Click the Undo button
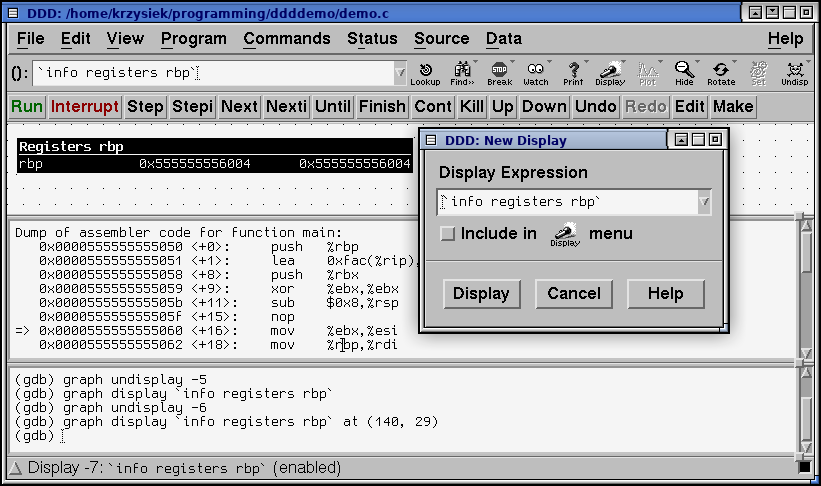821x486 pixels. tap(595, 106)
